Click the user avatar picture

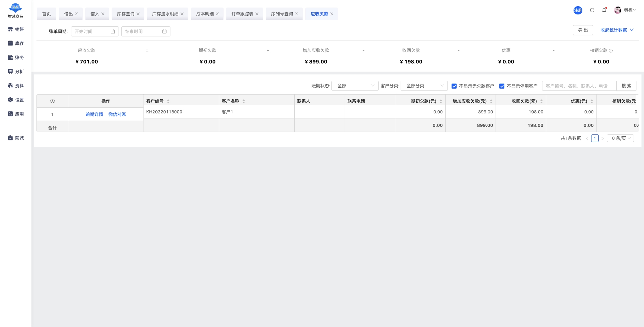tap(618, 10)
